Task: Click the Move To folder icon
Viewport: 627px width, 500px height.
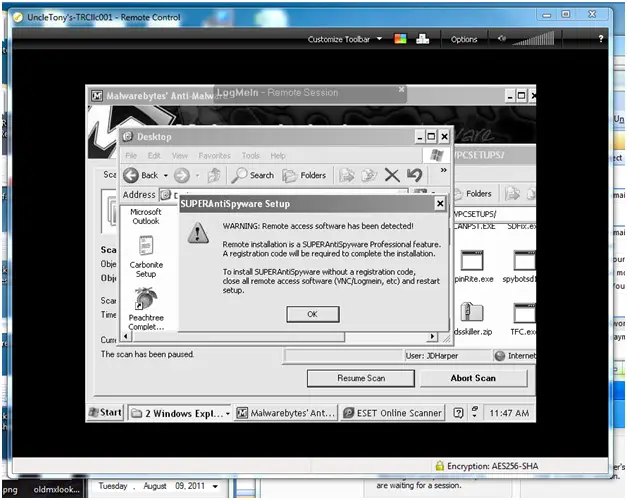Action: [x=346, y=175]
